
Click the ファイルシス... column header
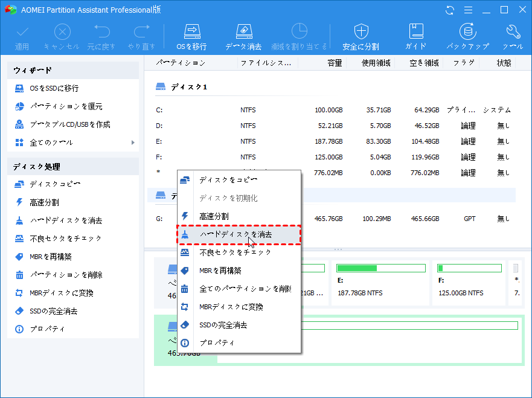coord(266,63)
